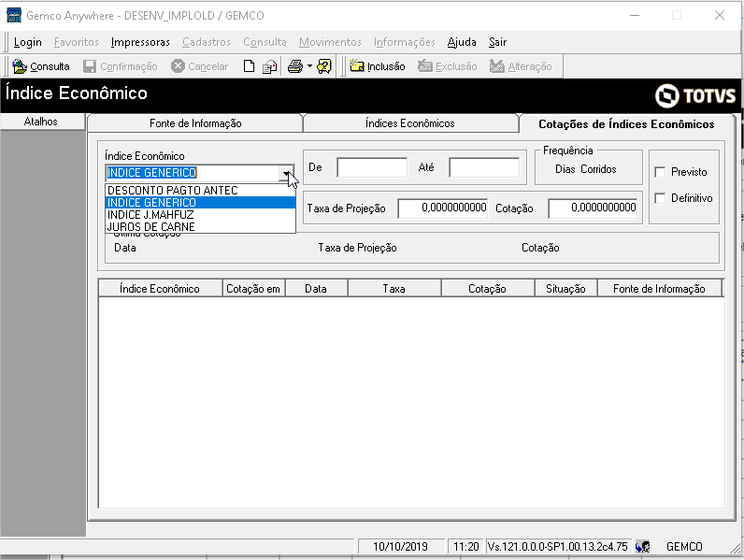This screenshot has height=560, width=744.
Task: Click the Atalhos panel header
Action: click(x=41, y=122)
